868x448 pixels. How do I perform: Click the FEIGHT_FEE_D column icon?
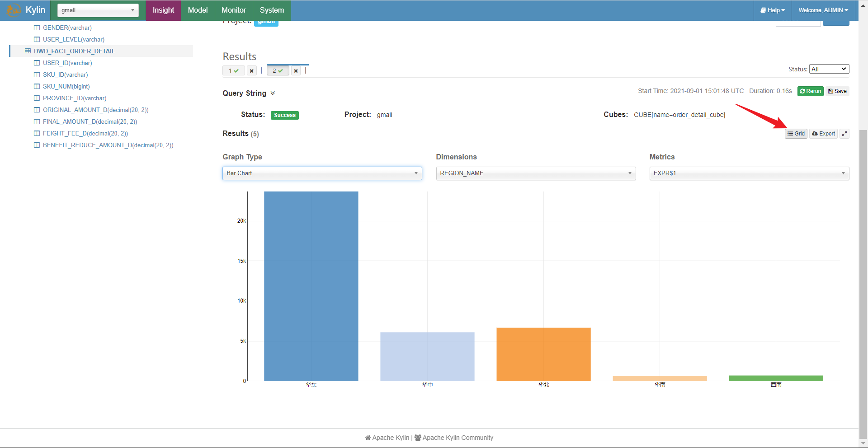[37, 133]
